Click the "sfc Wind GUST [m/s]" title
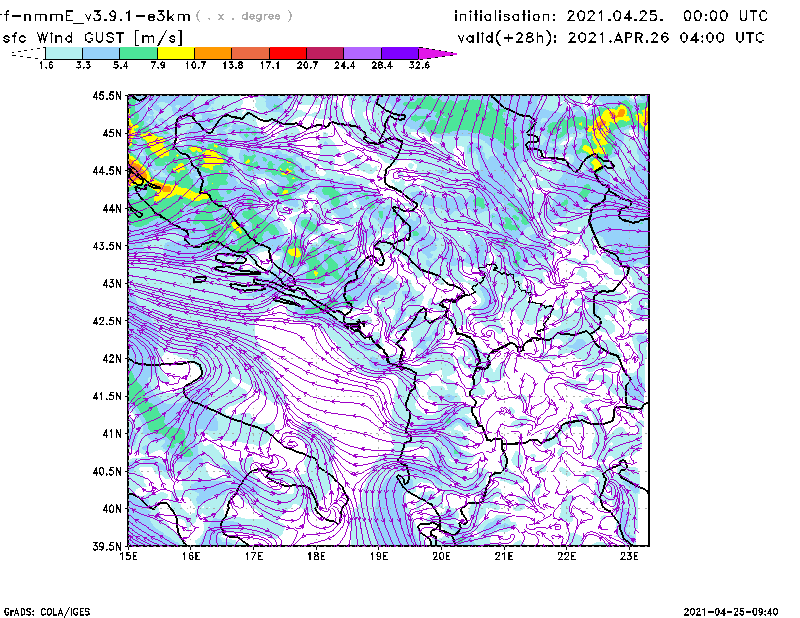The image size is (800, 618). [92, 37]
